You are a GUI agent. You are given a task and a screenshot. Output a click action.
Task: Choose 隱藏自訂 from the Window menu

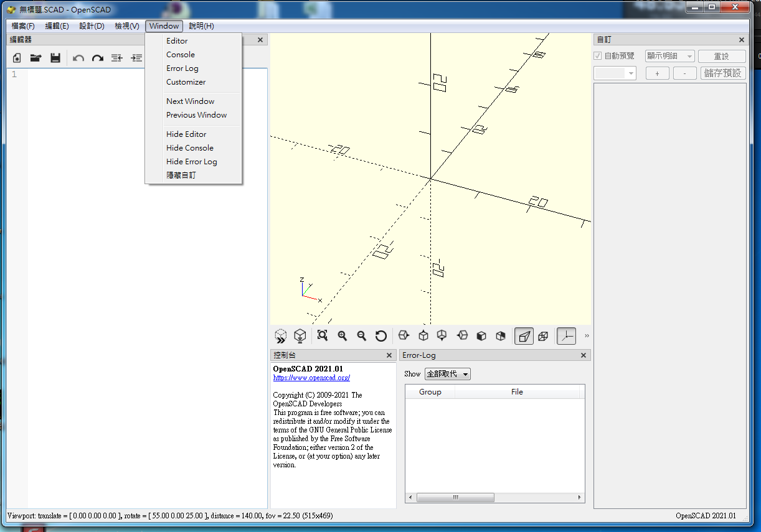(193, 175)
